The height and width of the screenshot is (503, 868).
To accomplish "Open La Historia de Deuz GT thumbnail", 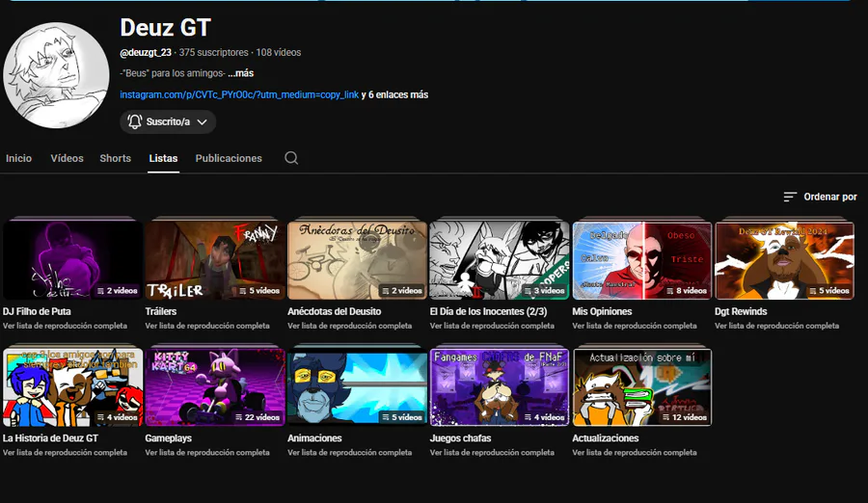I will (72, 386).
